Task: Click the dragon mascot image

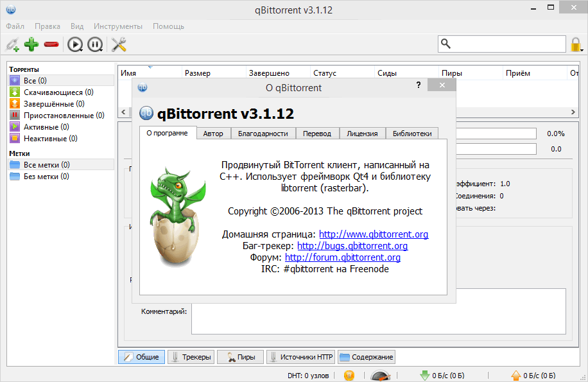Action: point(178,216)
